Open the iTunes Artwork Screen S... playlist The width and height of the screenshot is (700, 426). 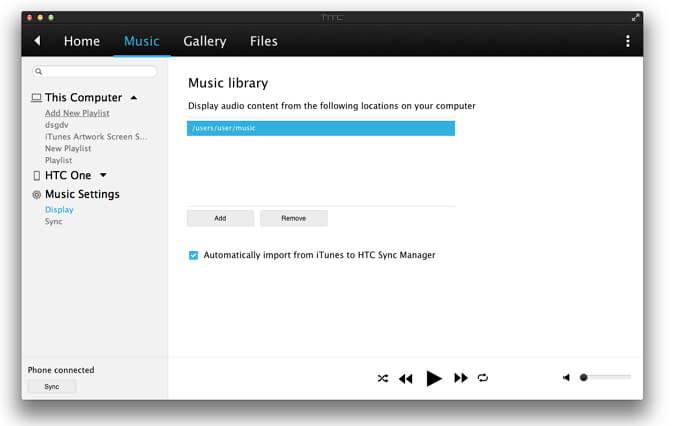(96, 137)
